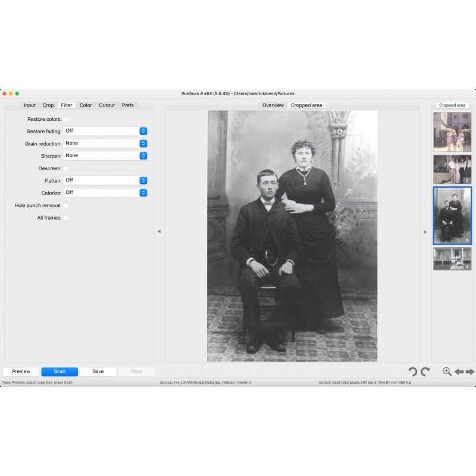The image size is (476, 476).
Task: Click the next frame right arrow icon
Action: (x=469, y=372)
